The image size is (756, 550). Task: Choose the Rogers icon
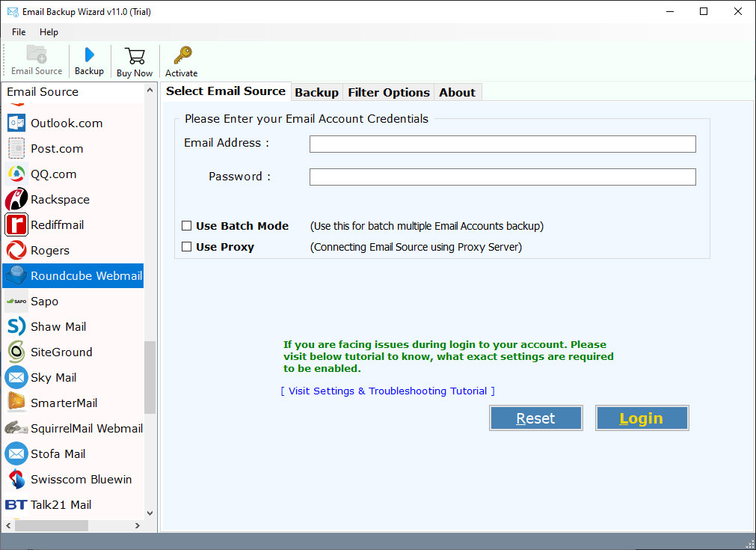(16, 251)
